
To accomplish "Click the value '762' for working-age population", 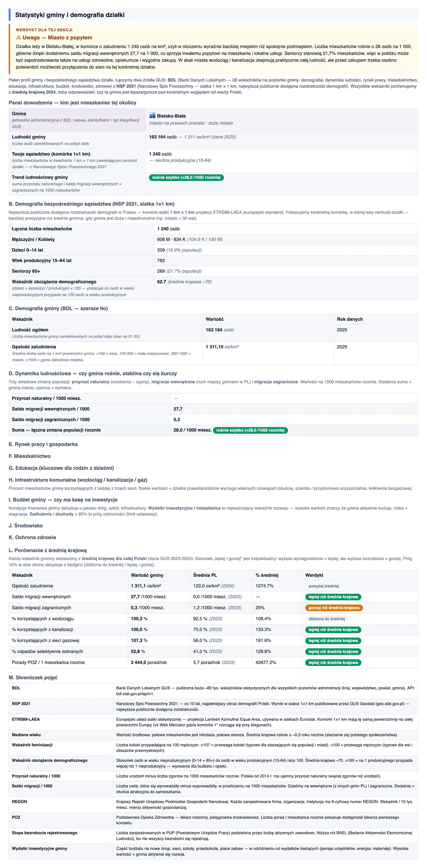I will (161, 260).
